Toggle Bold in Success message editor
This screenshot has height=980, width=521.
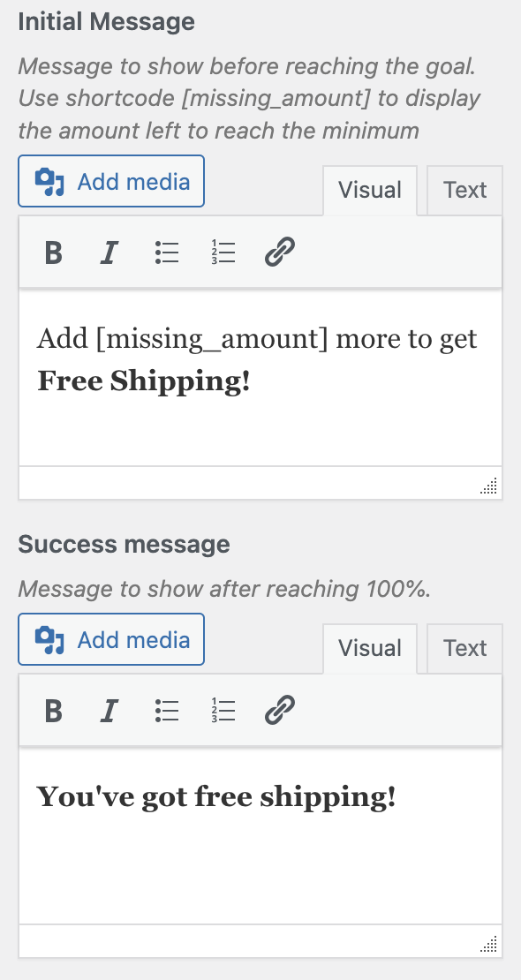tap(54, 711)
